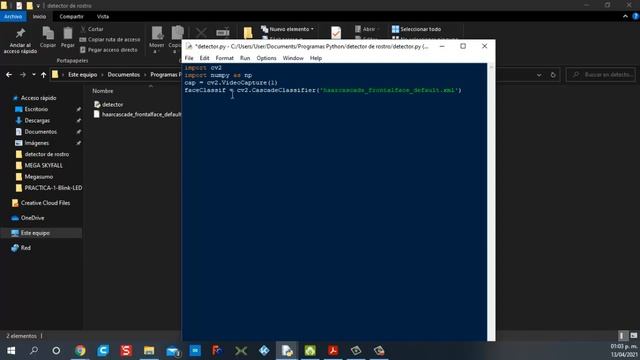640x360 pixels.
Task: Switch to details view icon in status bar
Action: point(622,336)
